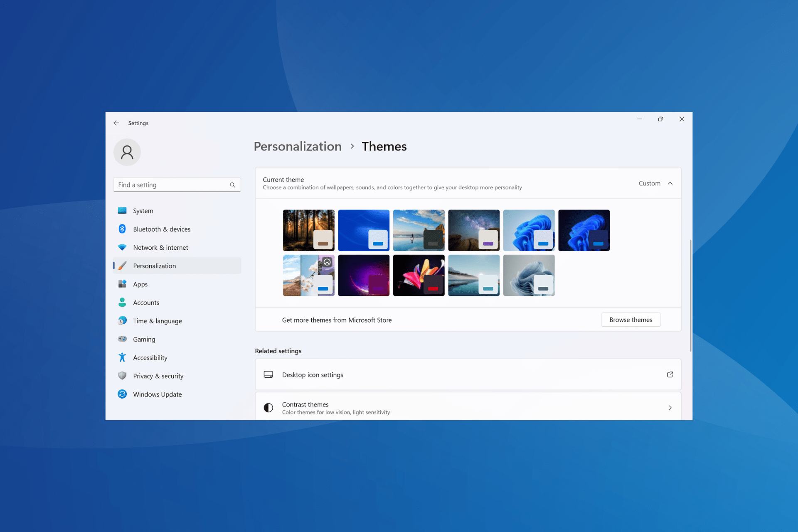Select Time & language settings
This screenshot has height=532, width=798.
[157, 320]
